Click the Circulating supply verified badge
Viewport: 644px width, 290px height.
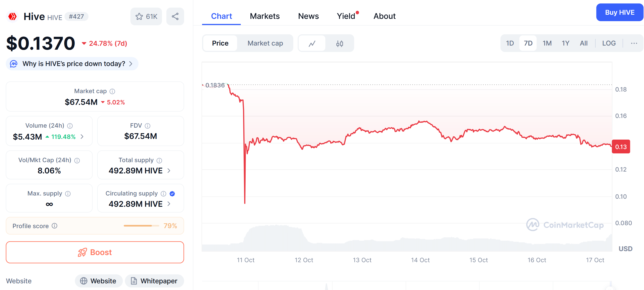(x=172, y=194)
